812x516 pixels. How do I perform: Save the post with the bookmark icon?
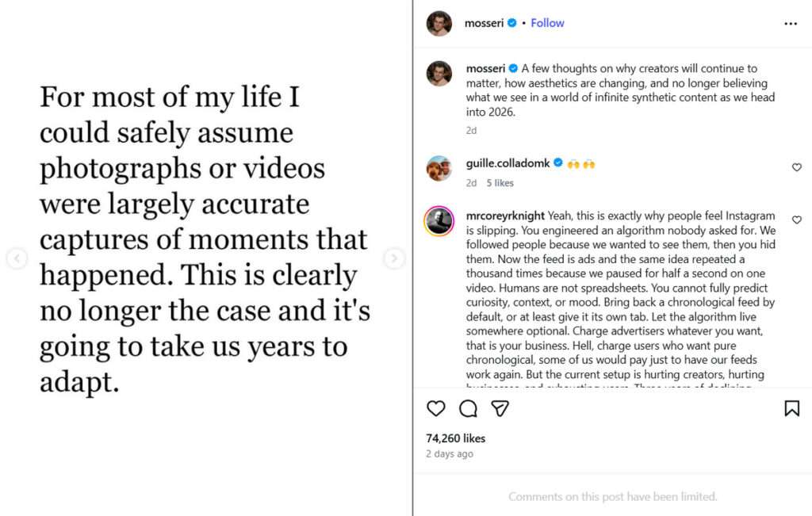click(x=792, y=408)
